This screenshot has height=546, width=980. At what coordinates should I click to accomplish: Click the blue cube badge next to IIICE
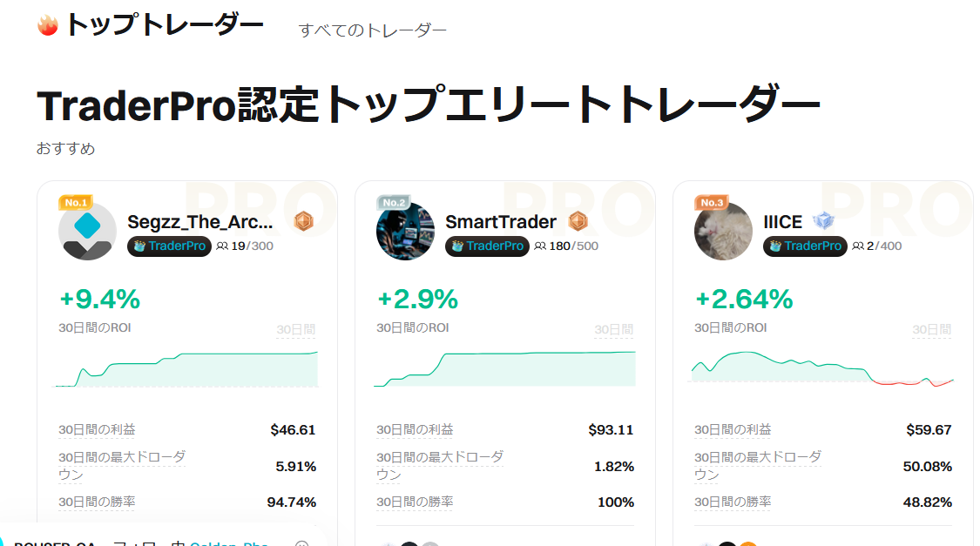click(x=822, y=221)
